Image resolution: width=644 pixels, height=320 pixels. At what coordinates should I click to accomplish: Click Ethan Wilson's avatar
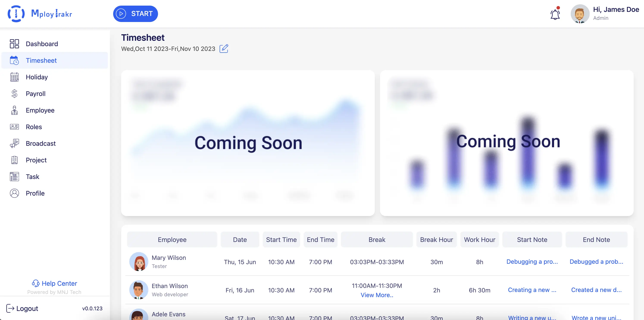139,290
